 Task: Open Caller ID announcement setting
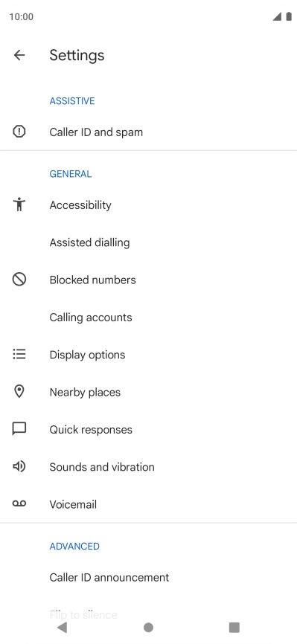149,578
